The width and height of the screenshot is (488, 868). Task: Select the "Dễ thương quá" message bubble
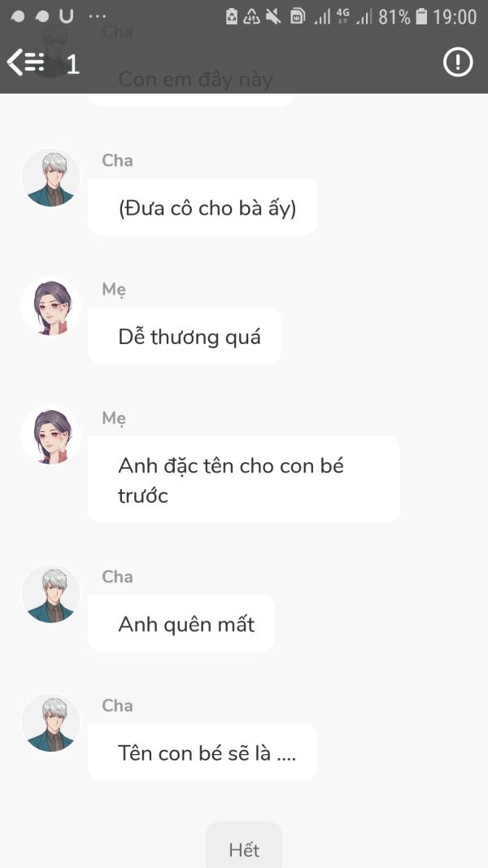tap(185, 335)
